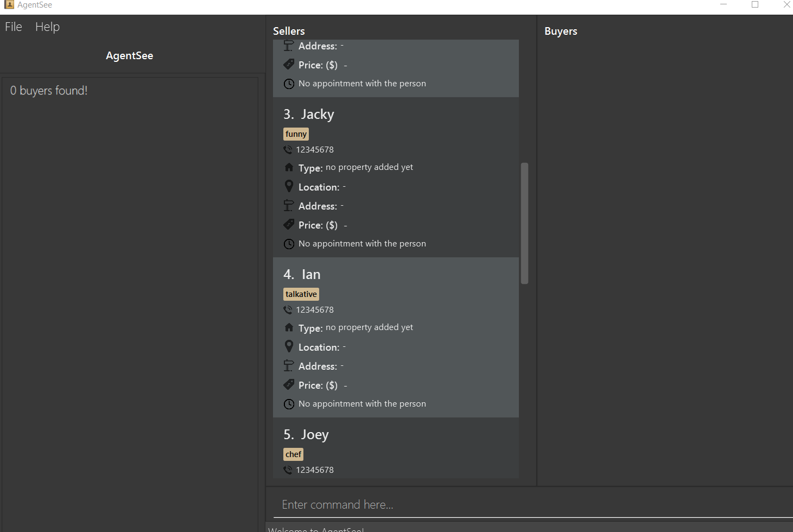The height and width of the screenshot is (532, 793).
Task: Click Ian's Price tag icon
Action: [x=289, y=384]
